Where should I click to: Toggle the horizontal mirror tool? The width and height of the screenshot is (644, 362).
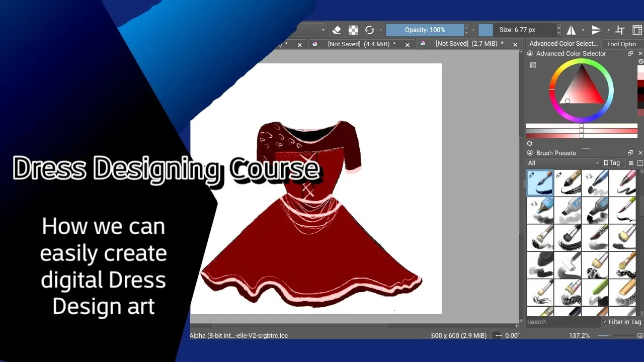point(572,30)
